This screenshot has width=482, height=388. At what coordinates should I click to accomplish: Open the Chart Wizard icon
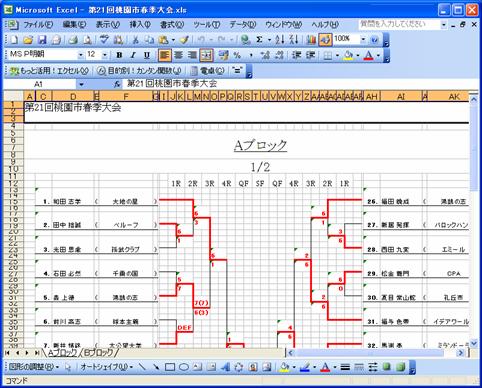pos(311,40)
